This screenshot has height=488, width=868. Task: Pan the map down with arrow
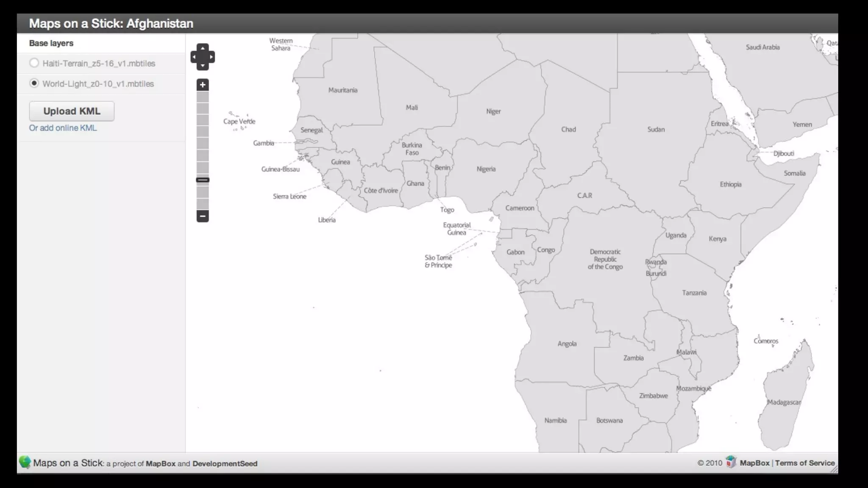tap(203, 66)
